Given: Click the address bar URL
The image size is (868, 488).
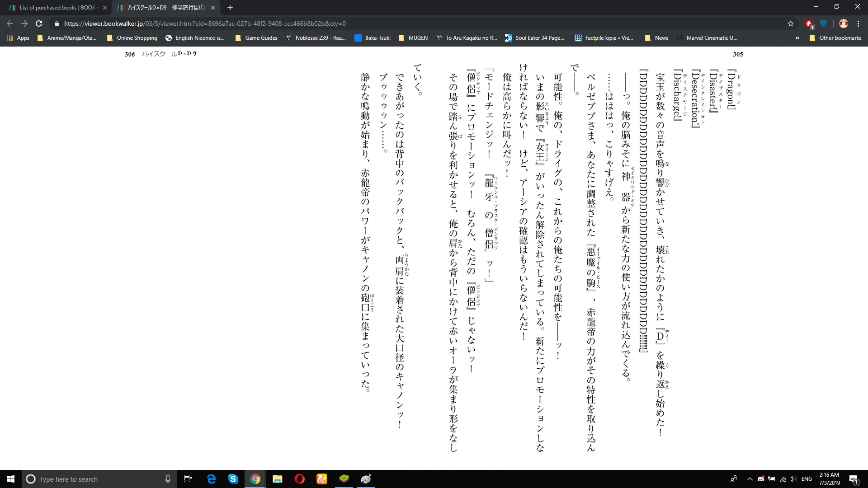Looking at the screenshot, I should [x=205, y=23].
